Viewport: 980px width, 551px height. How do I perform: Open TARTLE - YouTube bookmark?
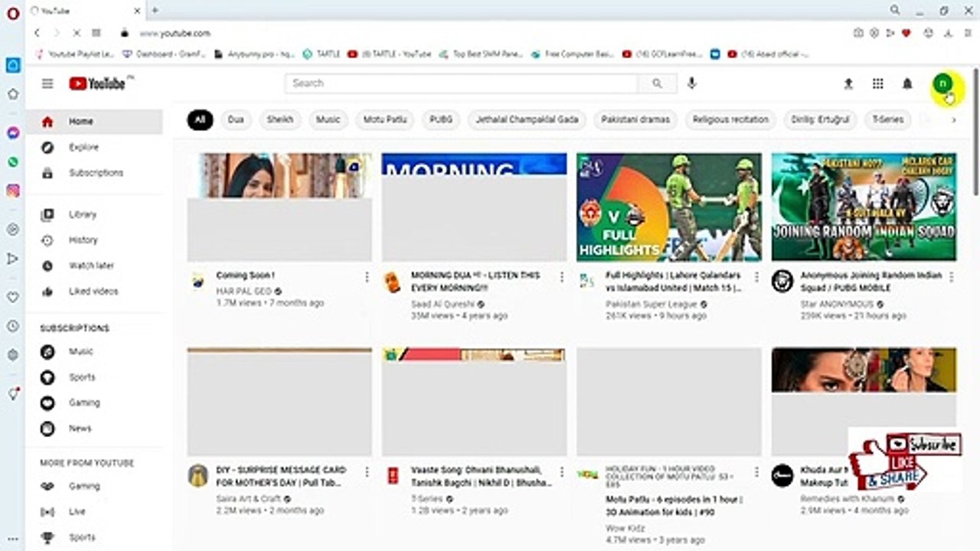390,54
